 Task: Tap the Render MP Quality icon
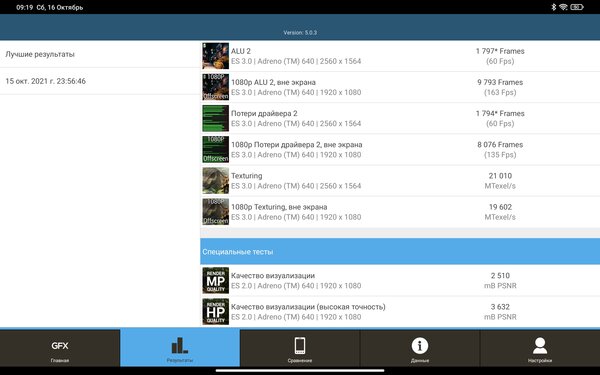[215, 280]
